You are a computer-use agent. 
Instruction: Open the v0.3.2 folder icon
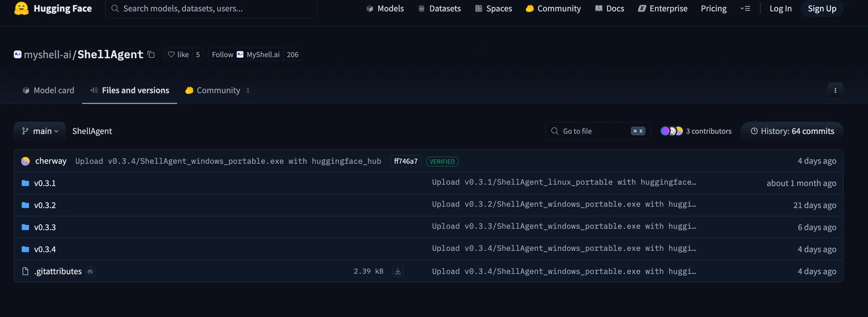[25, 205]
